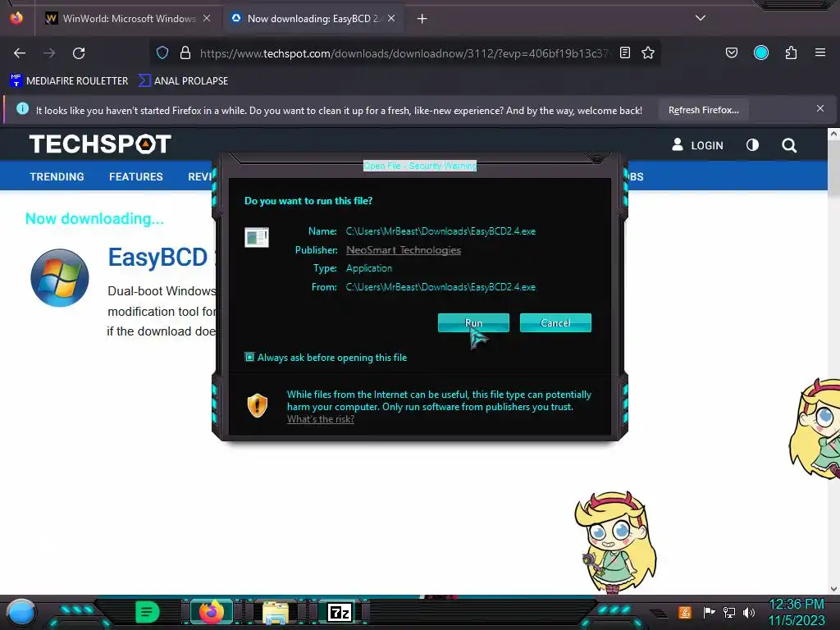840x630 pixels.
Task: Click the Run button in the security warning
Action: (x=473, y=322)
